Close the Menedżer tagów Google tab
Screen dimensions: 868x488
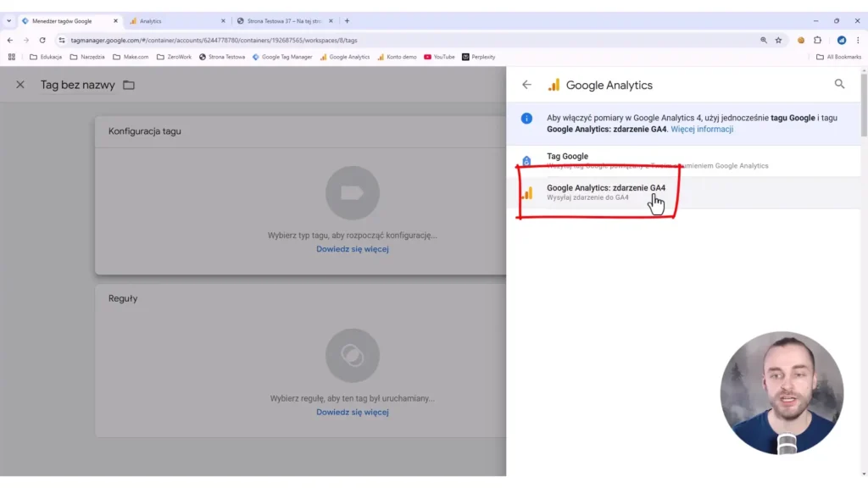[115, 21]
